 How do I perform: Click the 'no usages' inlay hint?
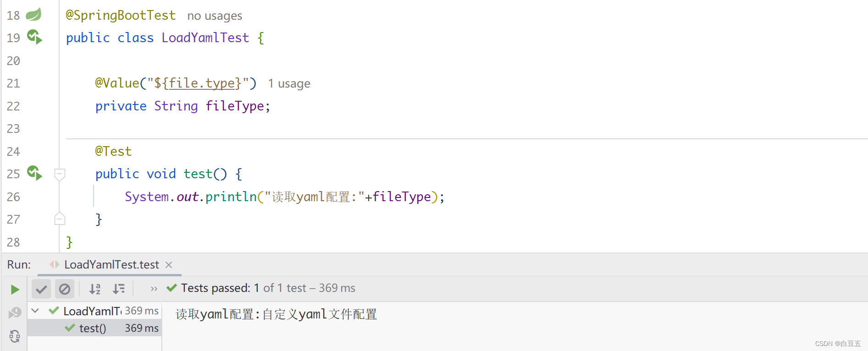[215, 16]
